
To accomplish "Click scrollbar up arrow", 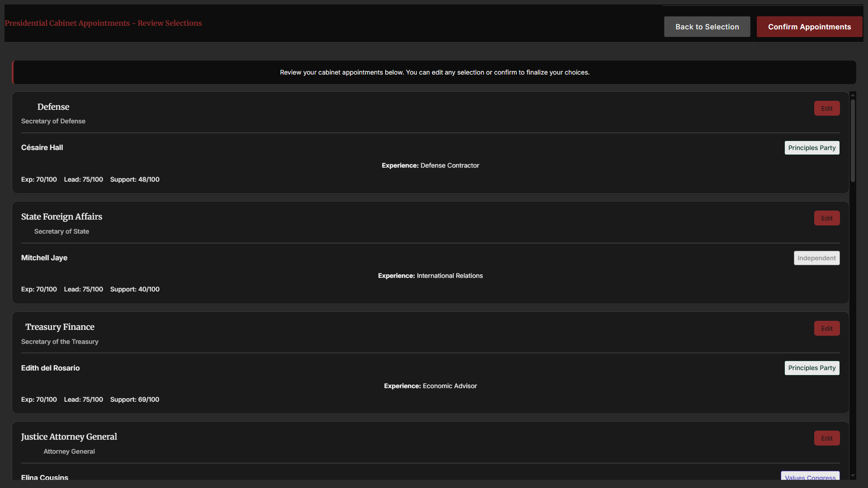I will (853, 95).
